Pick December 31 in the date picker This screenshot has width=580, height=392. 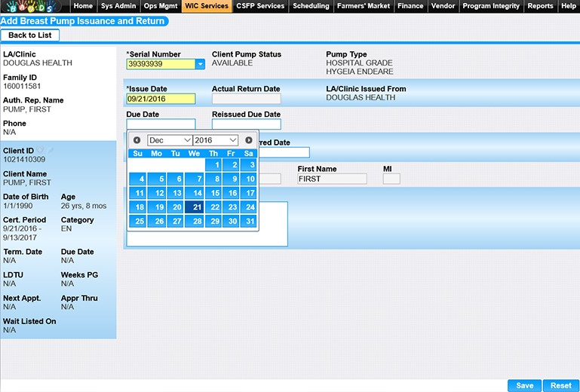click(x=249, y=221)
